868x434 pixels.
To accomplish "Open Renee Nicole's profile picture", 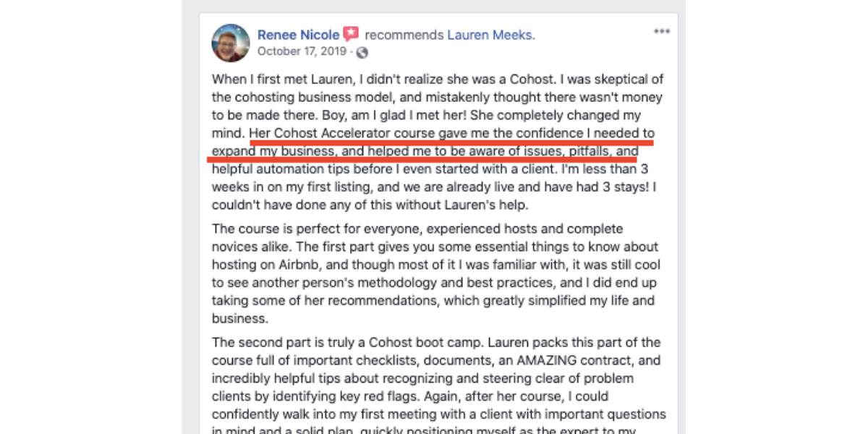I will pyautogui.click(x=230, y=43).
